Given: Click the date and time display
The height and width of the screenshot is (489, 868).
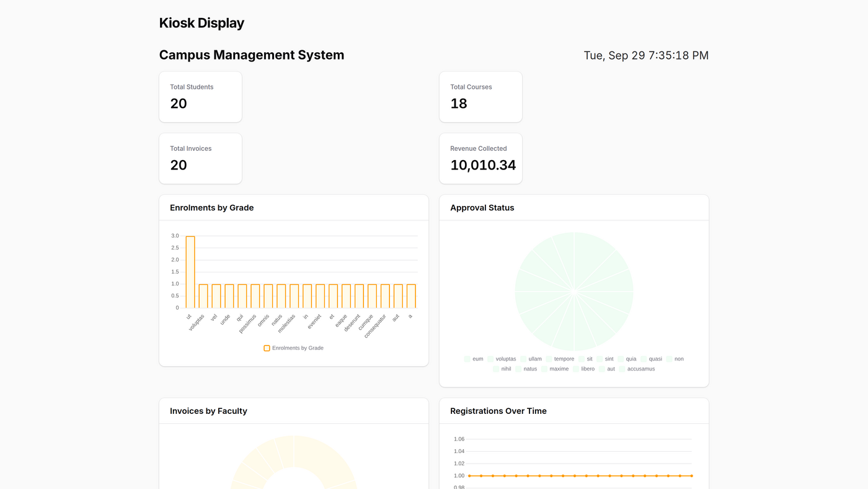Looking at the screenshot, I should [x=646, y=55].
